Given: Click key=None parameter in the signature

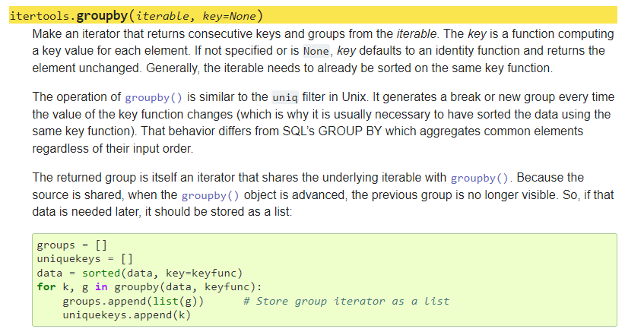Looking at the screenshot, I should click(229, 16).
